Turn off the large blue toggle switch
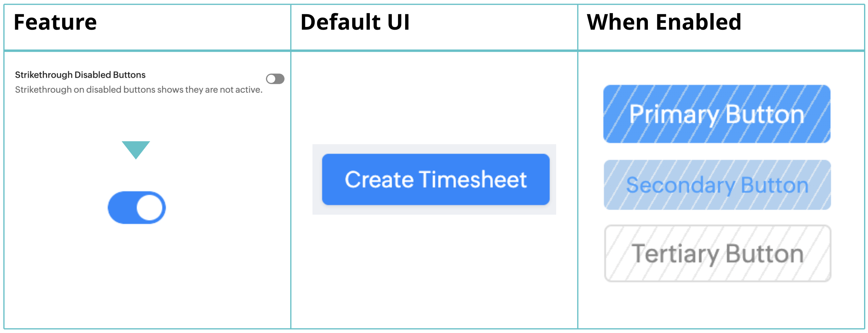Image resolution: width=868 pixels, height=333 pixels. click(x=137, y=208)
